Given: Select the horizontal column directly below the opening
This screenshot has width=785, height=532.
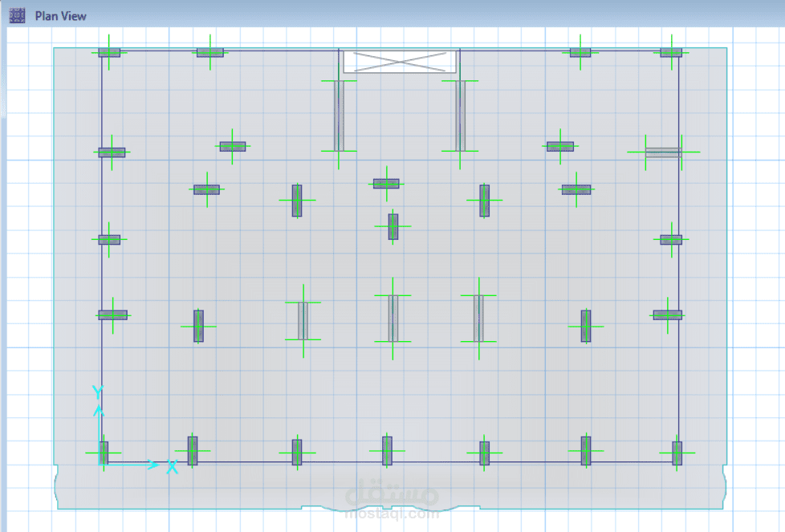Looking at the screenshot, I should [386, 184].
